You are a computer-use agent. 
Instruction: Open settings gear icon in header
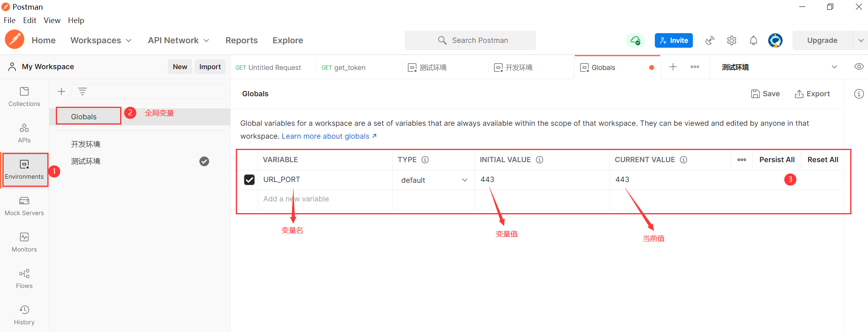pos(731,40)
